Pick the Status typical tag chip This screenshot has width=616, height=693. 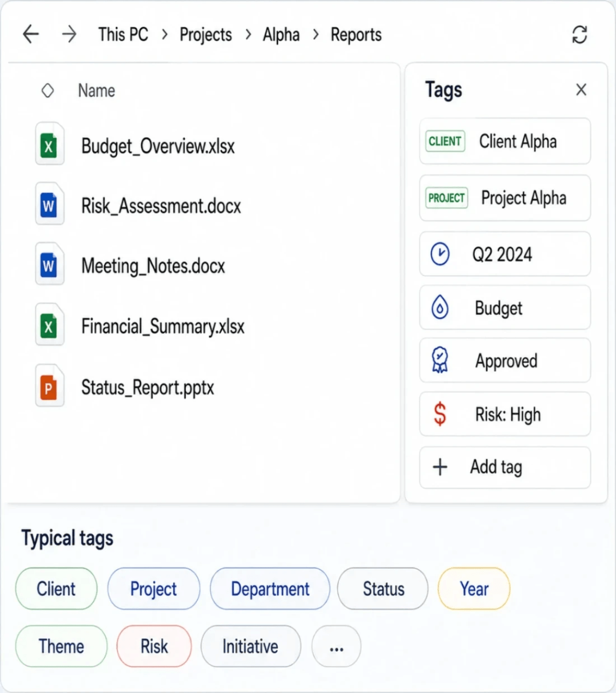(383, 589)
